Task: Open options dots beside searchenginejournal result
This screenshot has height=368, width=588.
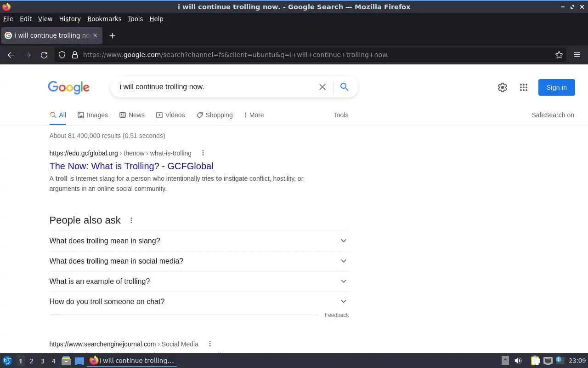Action: (210, 344)
